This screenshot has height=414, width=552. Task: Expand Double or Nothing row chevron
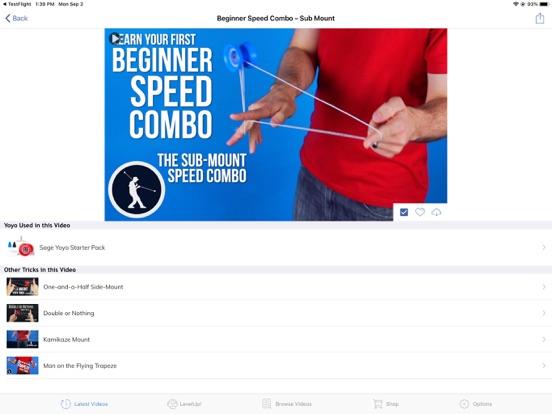[x=544, y=313]
